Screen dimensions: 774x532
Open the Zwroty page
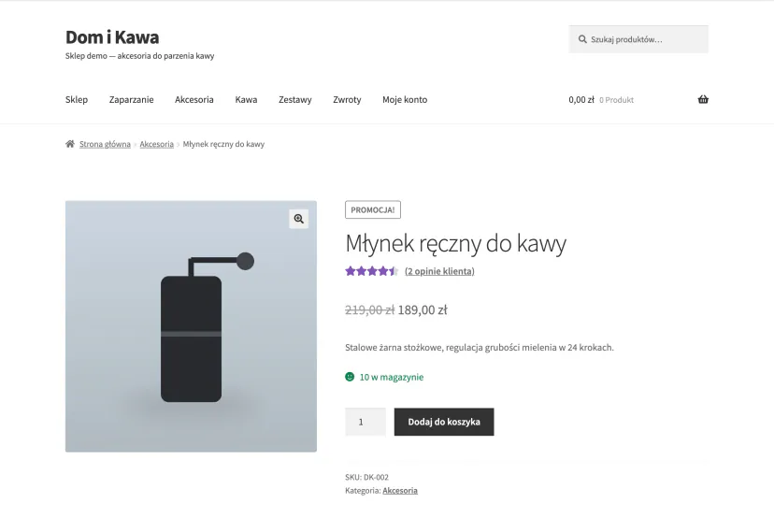[x=347, y=100]
